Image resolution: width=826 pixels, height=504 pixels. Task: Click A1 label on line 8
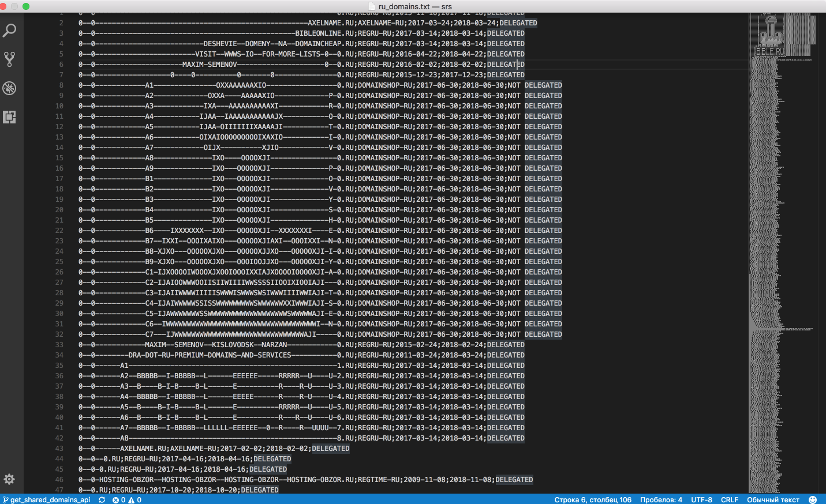tap(149, 85)
